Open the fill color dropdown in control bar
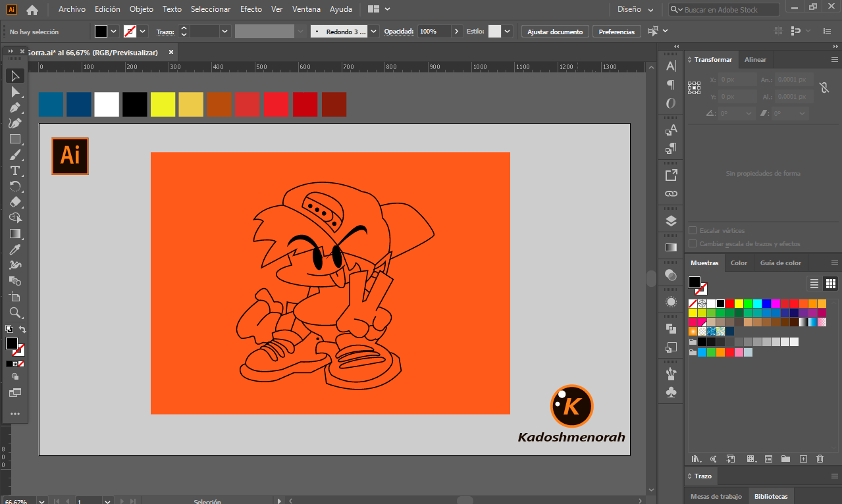This screenshot has height=504, width=842. (x=113, y=31)
